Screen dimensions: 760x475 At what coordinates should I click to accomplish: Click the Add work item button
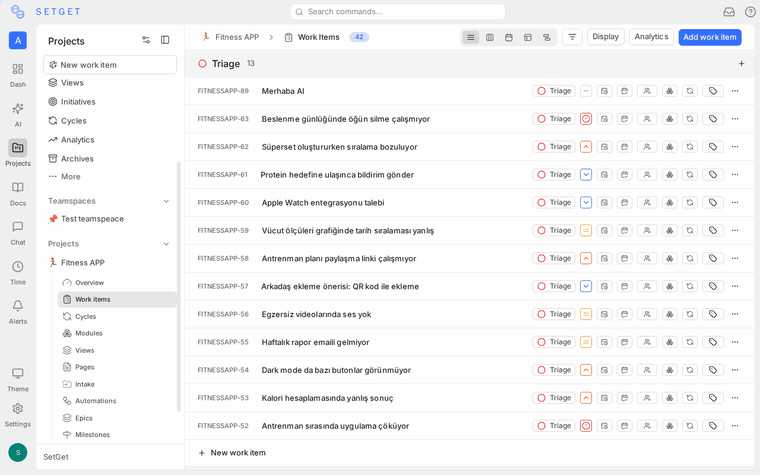(x=710, y=37)
